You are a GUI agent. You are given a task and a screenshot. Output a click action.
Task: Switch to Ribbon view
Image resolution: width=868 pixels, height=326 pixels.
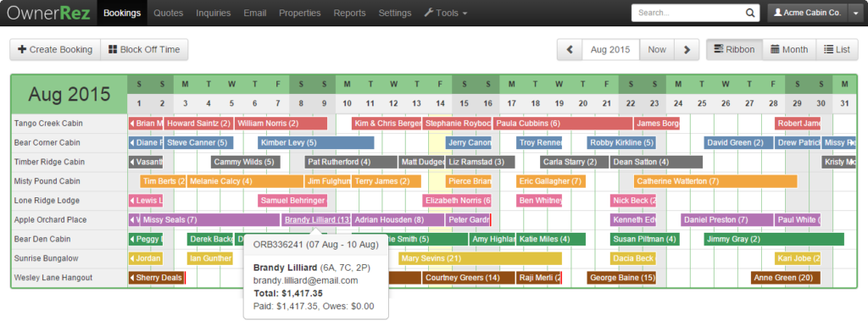pos(734,50)
